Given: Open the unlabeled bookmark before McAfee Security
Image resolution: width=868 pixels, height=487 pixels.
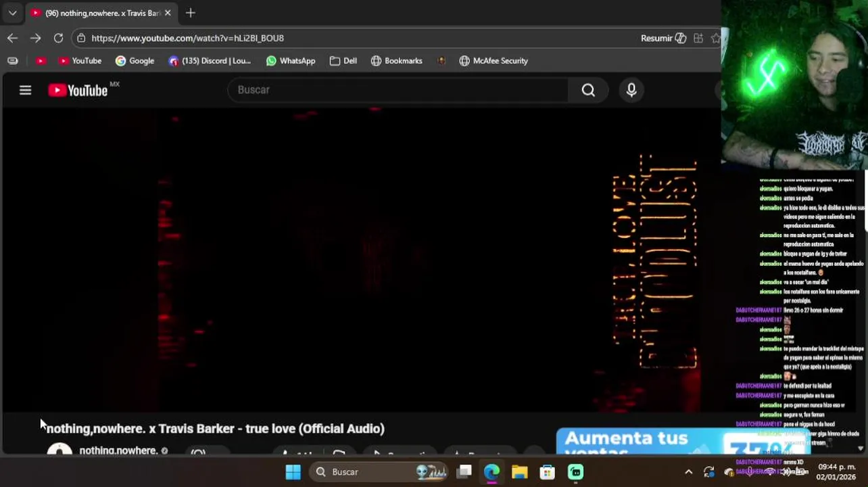Looking at the screenshot, I should 441,61.
